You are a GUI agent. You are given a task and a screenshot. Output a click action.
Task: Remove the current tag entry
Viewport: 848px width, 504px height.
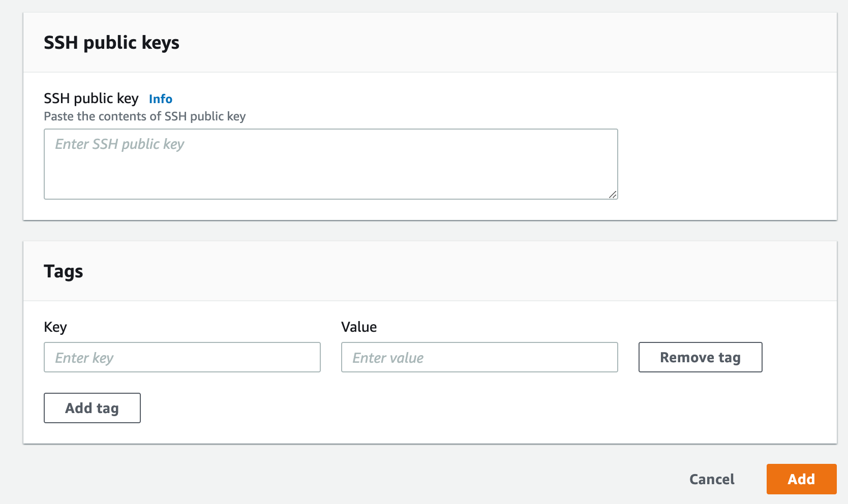pos(700,357)
